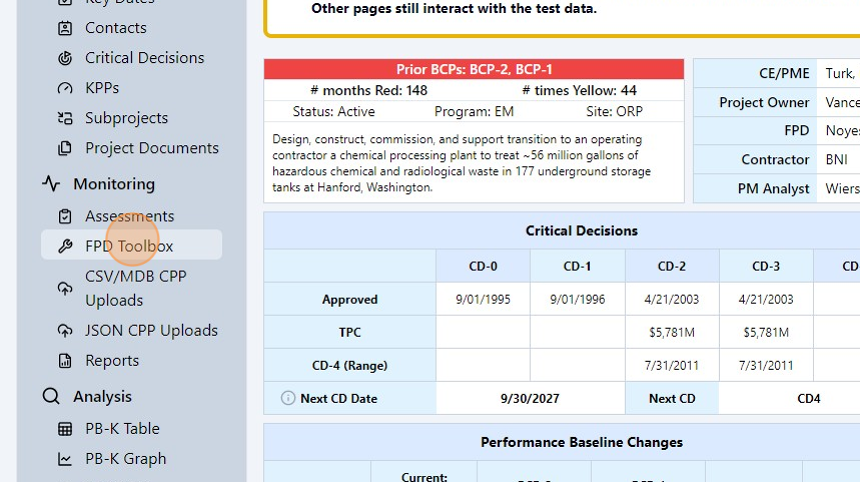Click the Subprojects icon in sidebar
This screenshot has width=860, height=482.
pos(65,118)
